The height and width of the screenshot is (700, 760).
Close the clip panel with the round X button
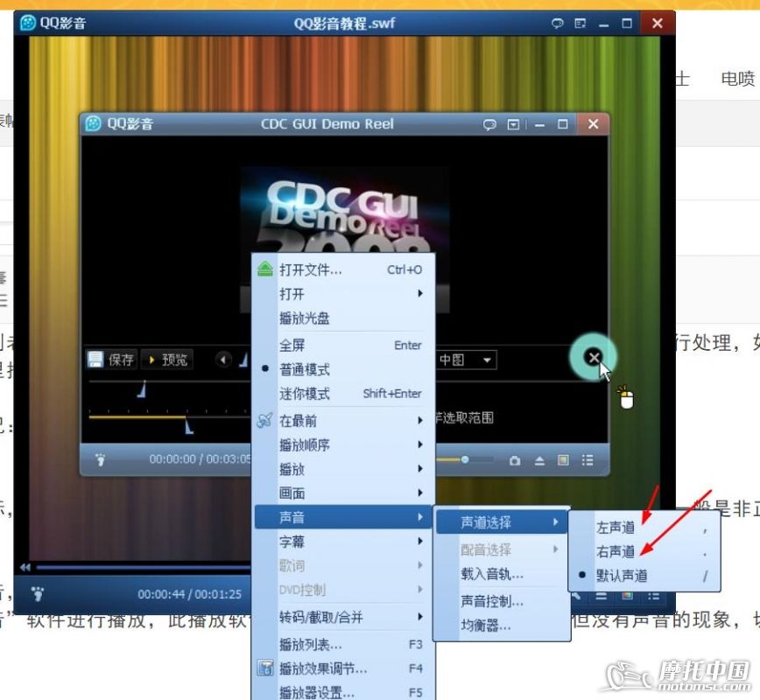coord(594,358)
